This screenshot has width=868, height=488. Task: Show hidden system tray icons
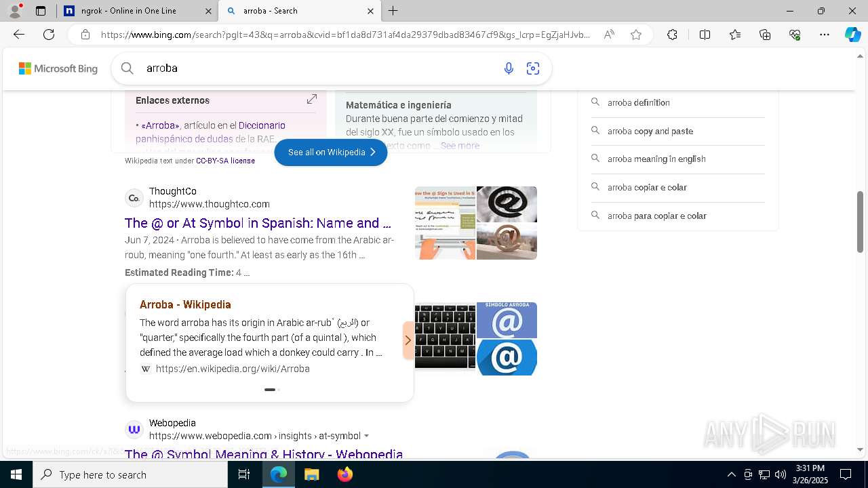click(x=731, y=474)
